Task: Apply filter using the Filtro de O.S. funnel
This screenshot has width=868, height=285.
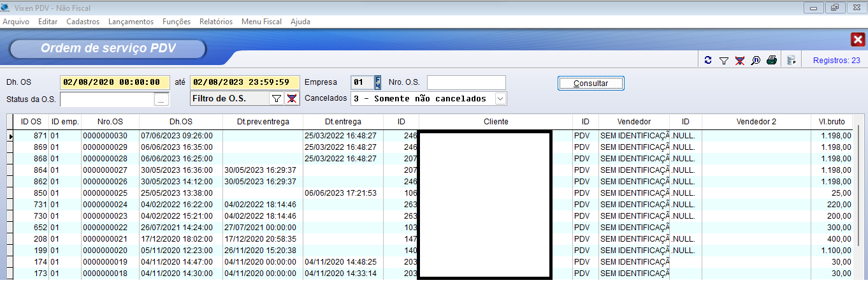Action: pos(277,99)
